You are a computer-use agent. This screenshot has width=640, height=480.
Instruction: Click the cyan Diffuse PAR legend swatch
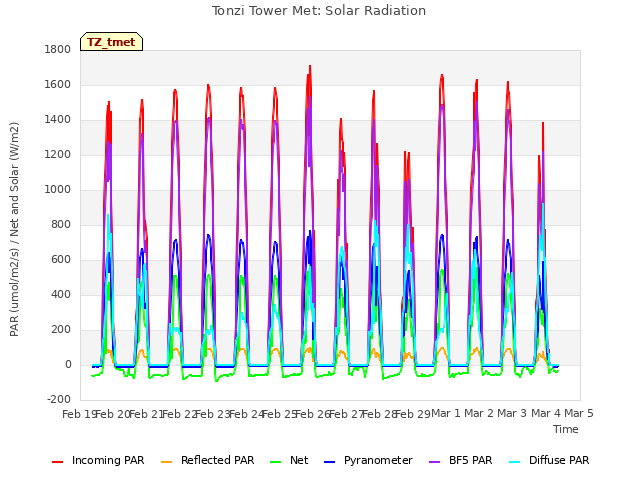tap(515, 462)
